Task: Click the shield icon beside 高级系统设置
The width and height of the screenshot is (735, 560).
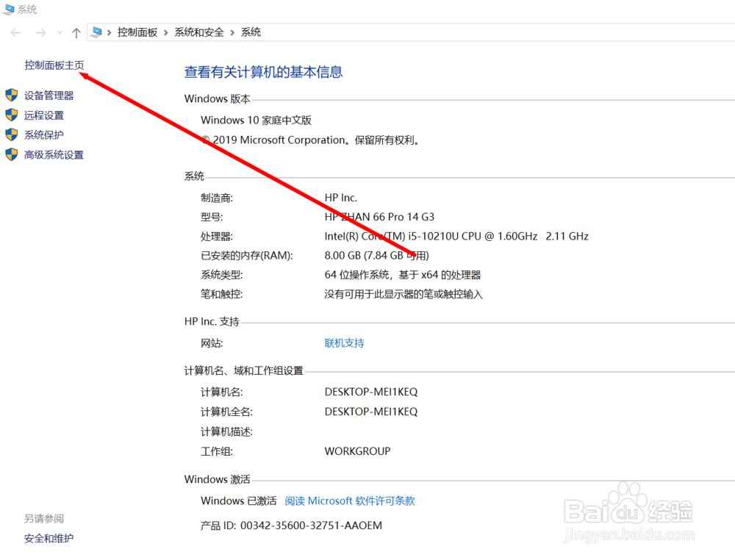Action: (11, 154)
